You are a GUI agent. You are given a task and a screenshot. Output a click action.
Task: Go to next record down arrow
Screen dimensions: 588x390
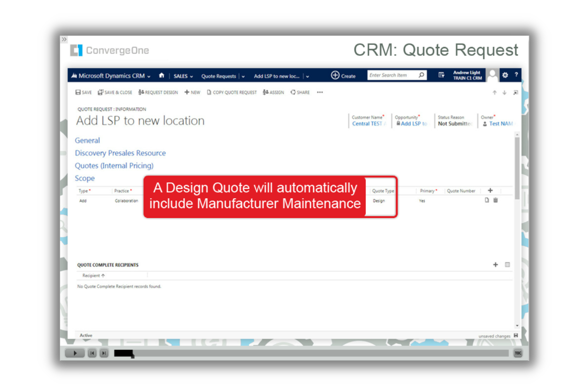pos(504,92)
